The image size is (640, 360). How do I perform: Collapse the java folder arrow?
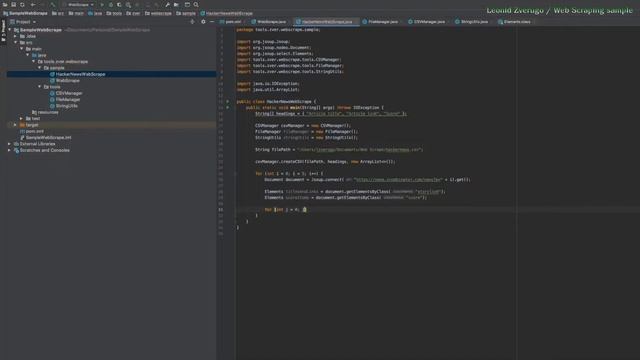click(28, 55)
